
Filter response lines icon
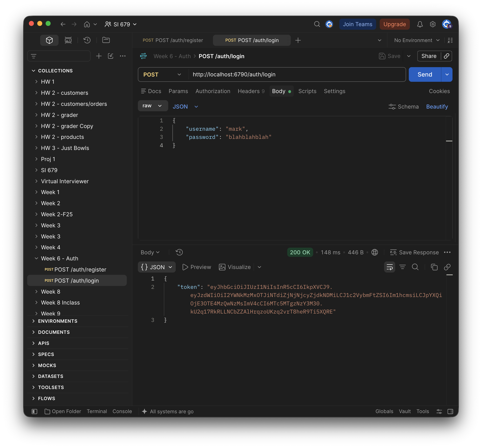pos(403,267)
